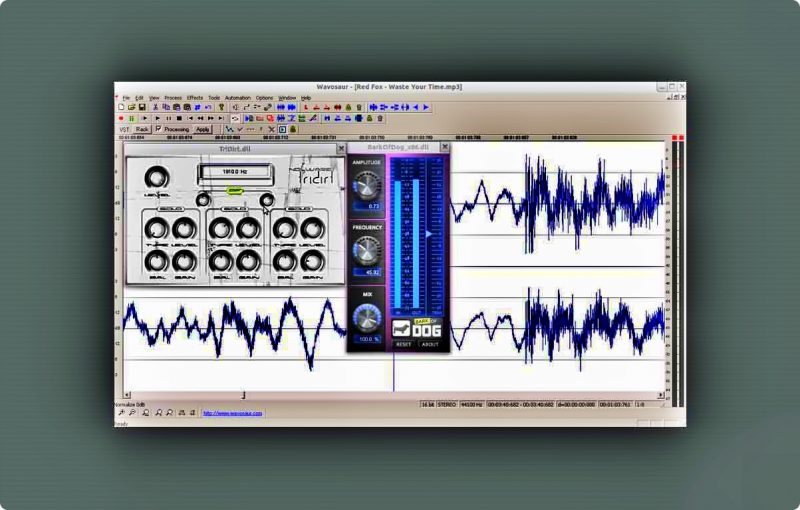Viewport: 800px width, 510px height.
Task: Open the Automation menu
Action: pyautogui.click(x=238, y=97)
